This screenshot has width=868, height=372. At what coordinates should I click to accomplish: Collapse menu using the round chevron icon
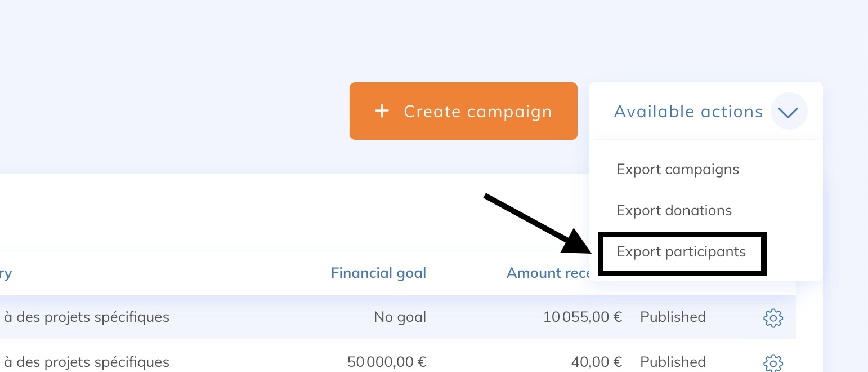788,112
